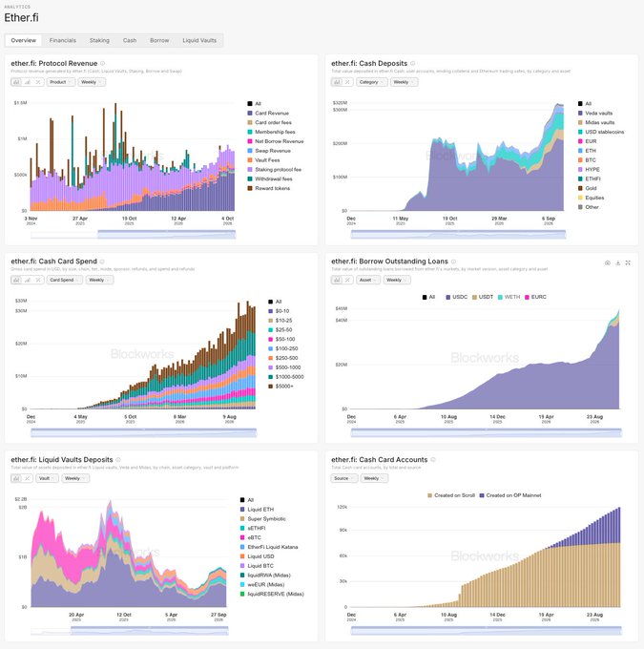Open Category dropdown in Cash Deposits
The height and width of the screenshot is (649, 644).
[371, 82]
